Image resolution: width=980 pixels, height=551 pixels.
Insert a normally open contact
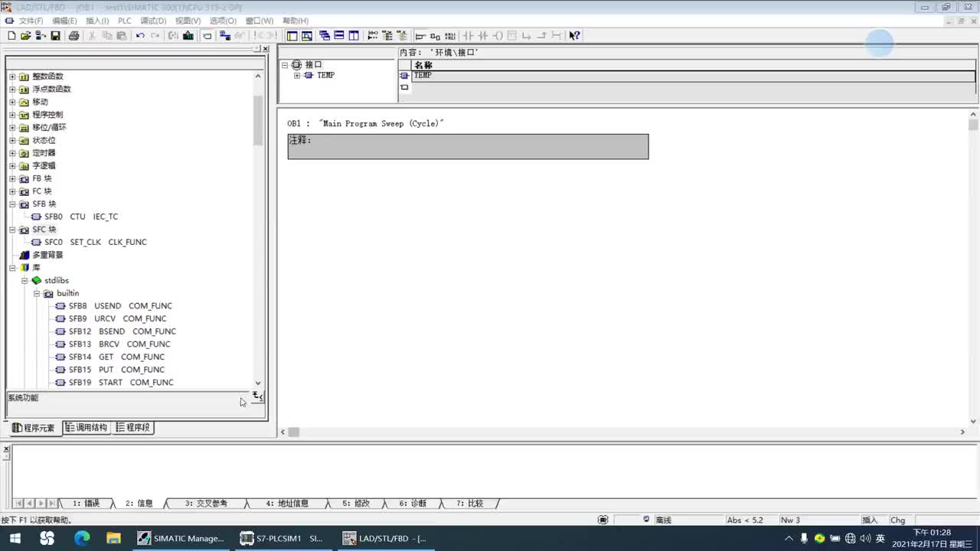pyautogui.click(x=468, y=35)
